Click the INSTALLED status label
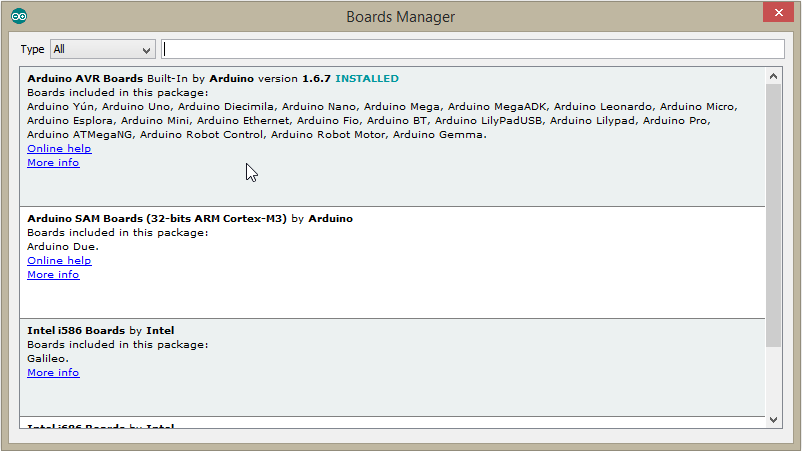Image resolution: width=802 pixels, height=451 pixels. pos(367,79)
